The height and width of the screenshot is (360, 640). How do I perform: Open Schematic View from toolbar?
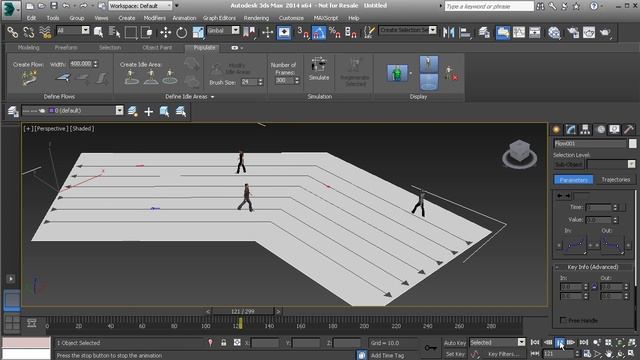(535, 32)
